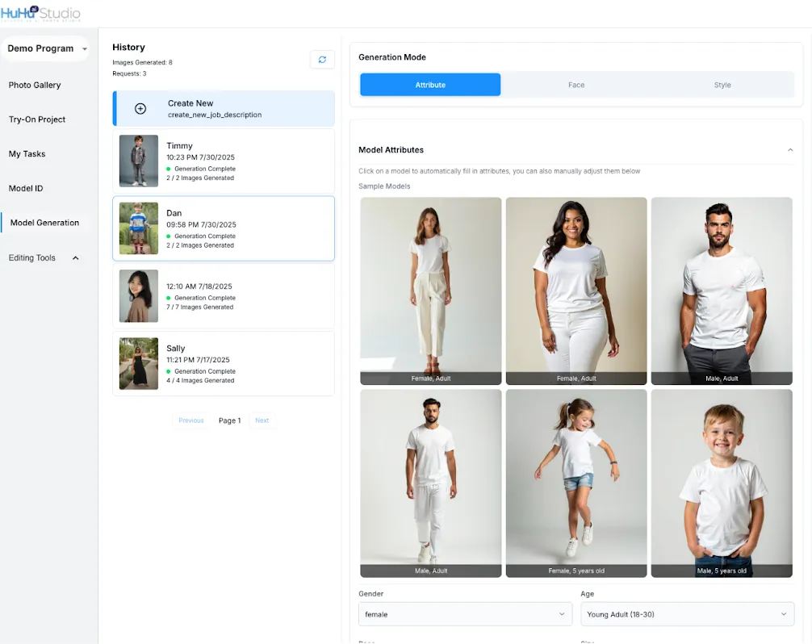Click Sally's thumbnail image
812x644 pixels.
(139, 363)
